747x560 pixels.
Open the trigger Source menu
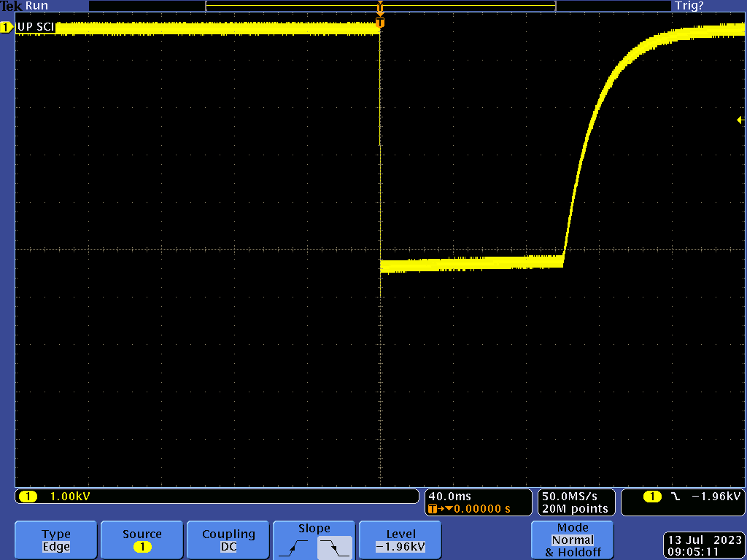click(142, 540)
